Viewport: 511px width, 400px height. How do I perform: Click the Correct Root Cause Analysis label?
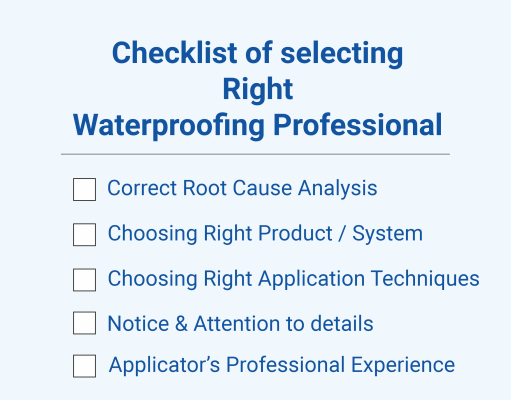[242, 189]
